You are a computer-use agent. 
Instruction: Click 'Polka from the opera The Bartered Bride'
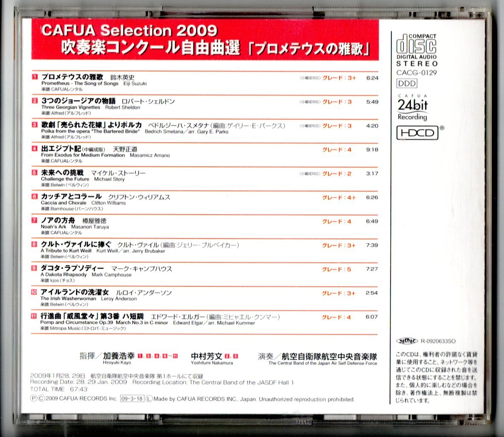pyautogui.click(x=90, y=131)
